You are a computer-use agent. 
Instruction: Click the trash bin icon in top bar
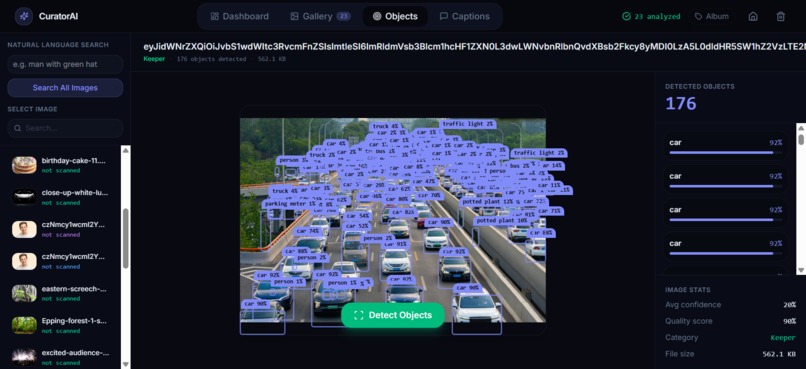(x=780, y=16)
